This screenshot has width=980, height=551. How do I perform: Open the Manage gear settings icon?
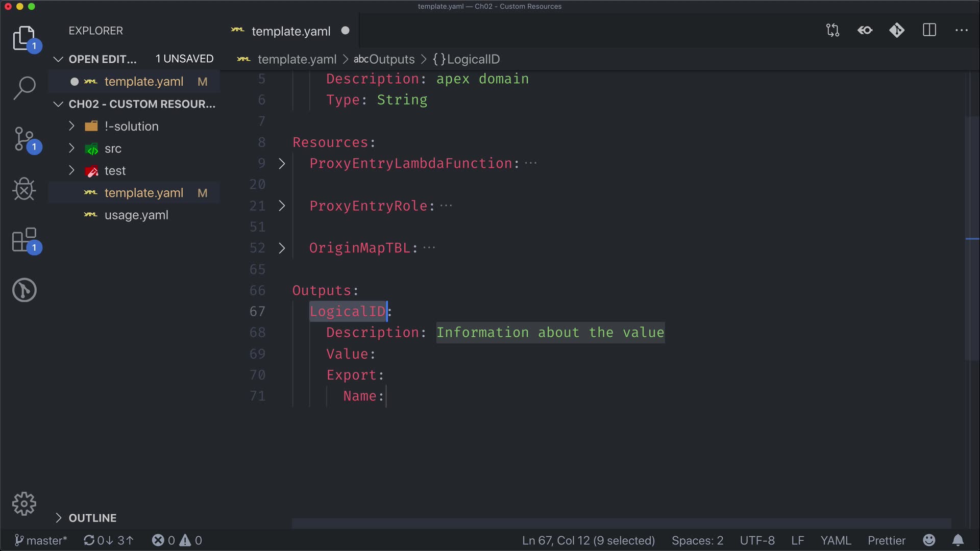click(x=24, y=504)
